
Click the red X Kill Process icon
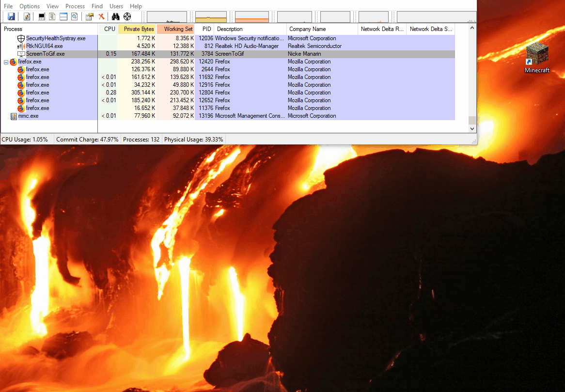101,16
